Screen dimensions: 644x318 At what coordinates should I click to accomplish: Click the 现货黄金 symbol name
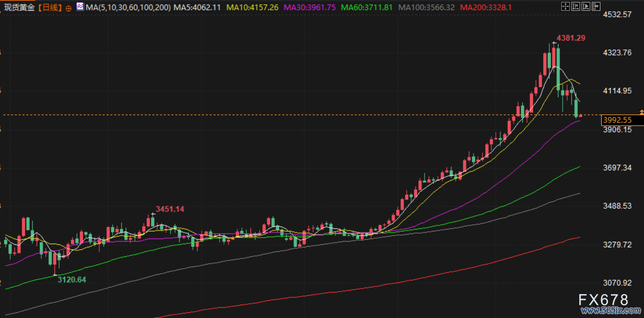(19, 8)
